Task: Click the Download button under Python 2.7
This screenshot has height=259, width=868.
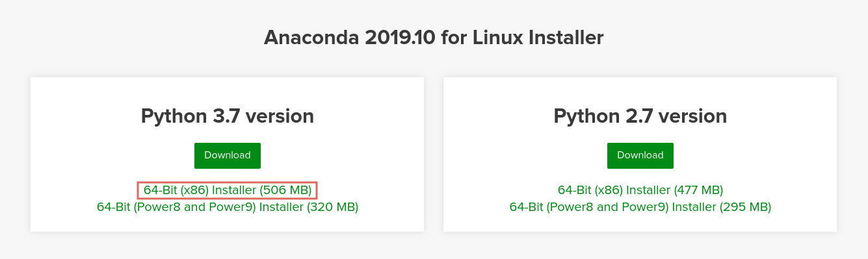Action: click(640, 155)
